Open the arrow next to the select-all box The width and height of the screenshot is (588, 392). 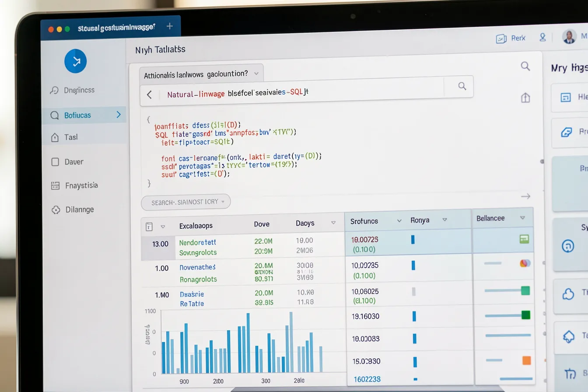coord(163,227)
